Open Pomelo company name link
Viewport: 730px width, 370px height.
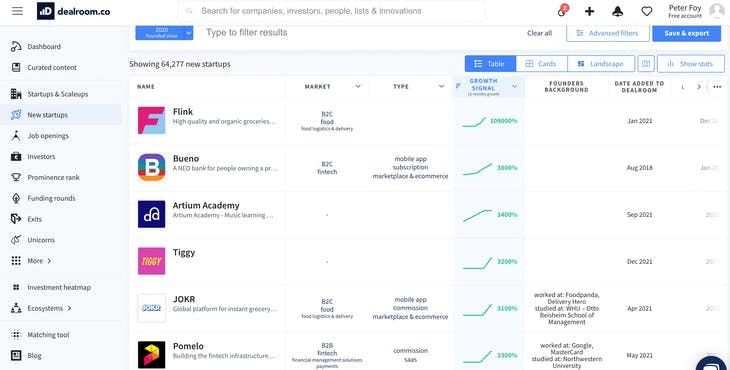pos(188,346)
